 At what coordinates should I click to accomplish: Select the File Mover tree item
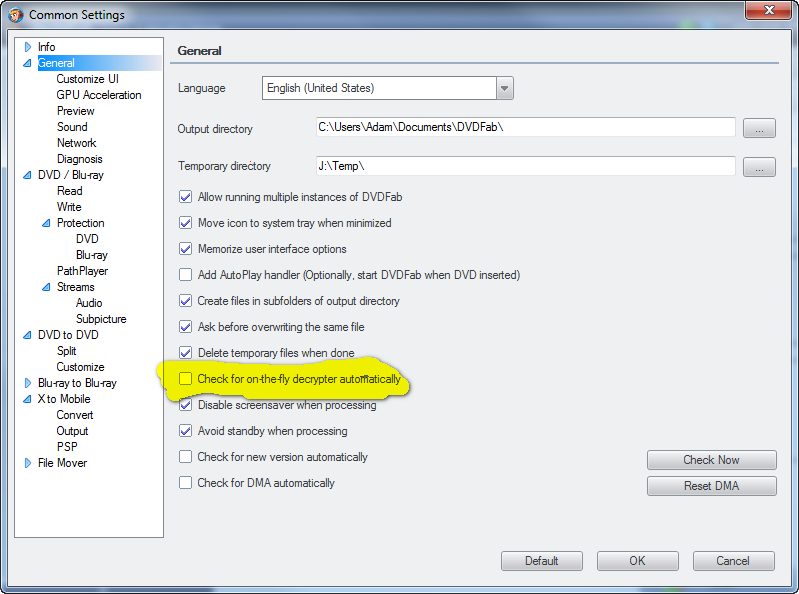point(62,463)
